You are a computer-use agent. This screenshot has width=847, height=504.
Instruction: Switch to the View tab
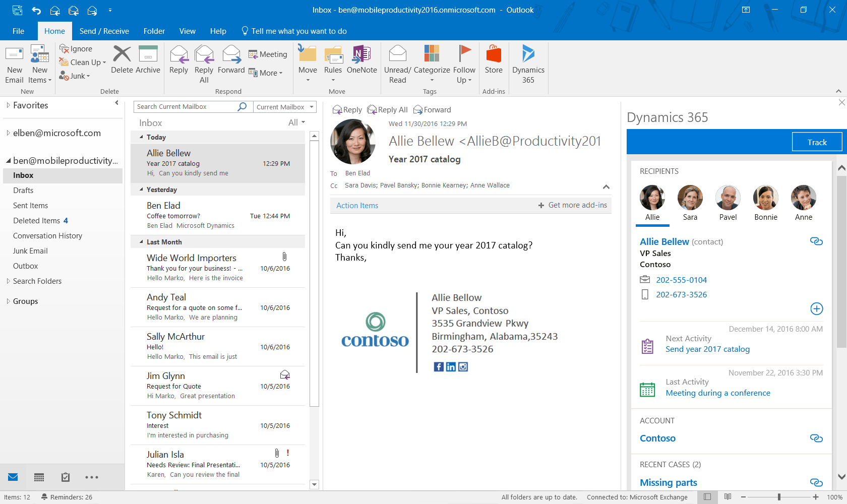click(x=188, y=31)
